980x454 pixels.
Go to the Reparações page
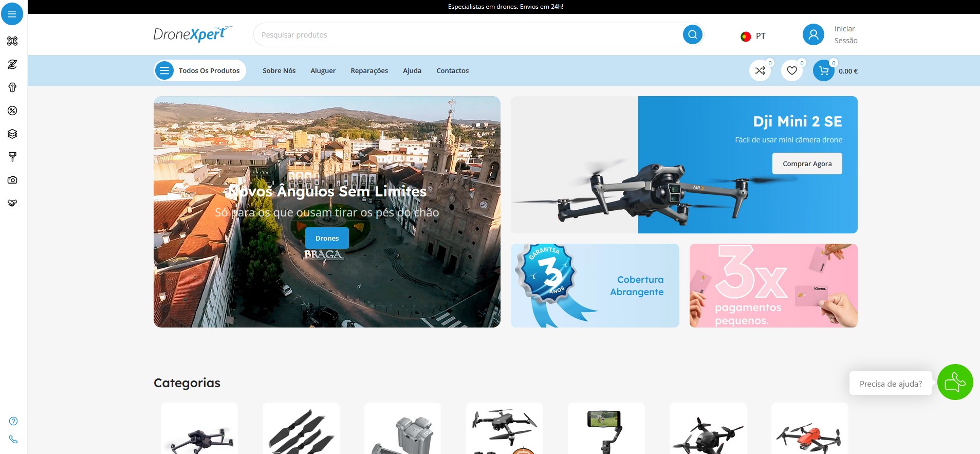click(x=369, y=70)
